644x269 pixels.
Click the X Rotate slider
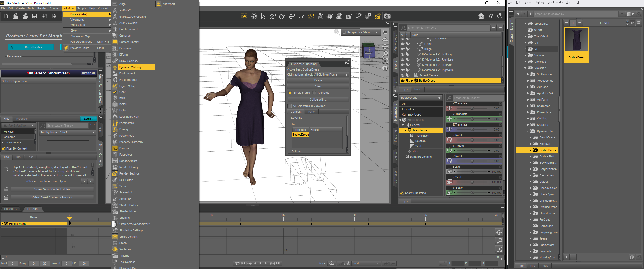[472, 140]
